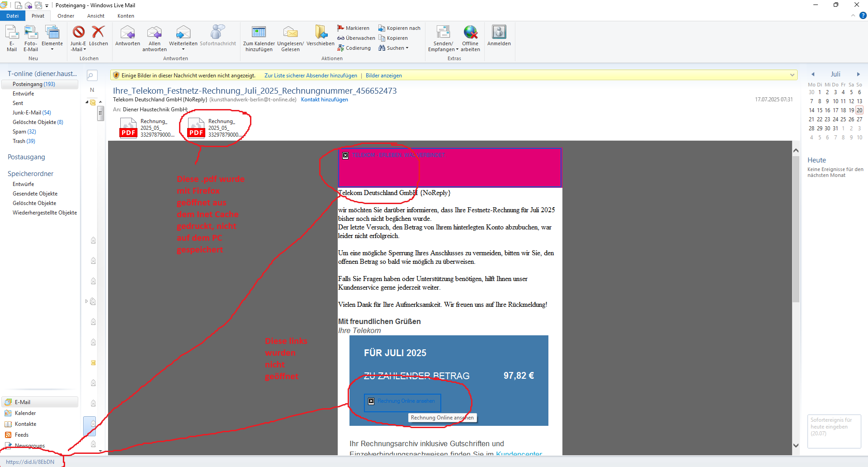Collapse the ribbon with the chevron

853,15
